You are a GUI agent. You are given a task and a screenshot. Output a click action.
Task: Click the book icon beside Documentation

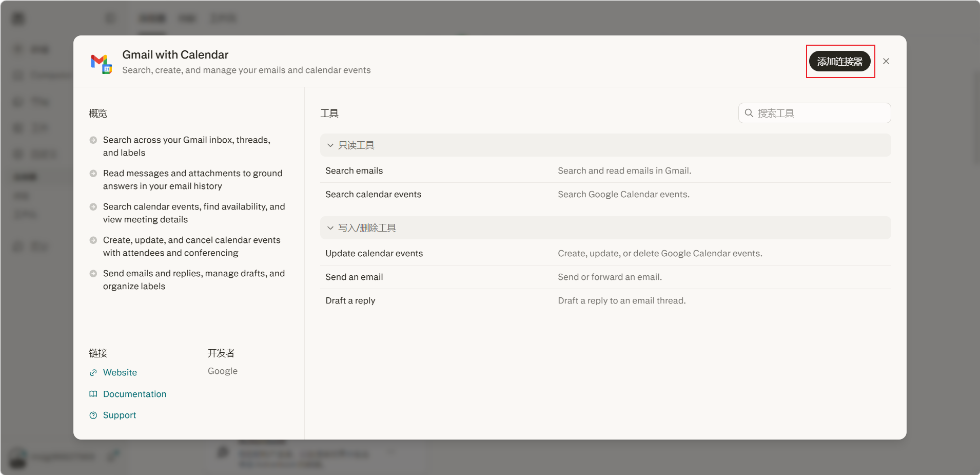click(93, 394)
